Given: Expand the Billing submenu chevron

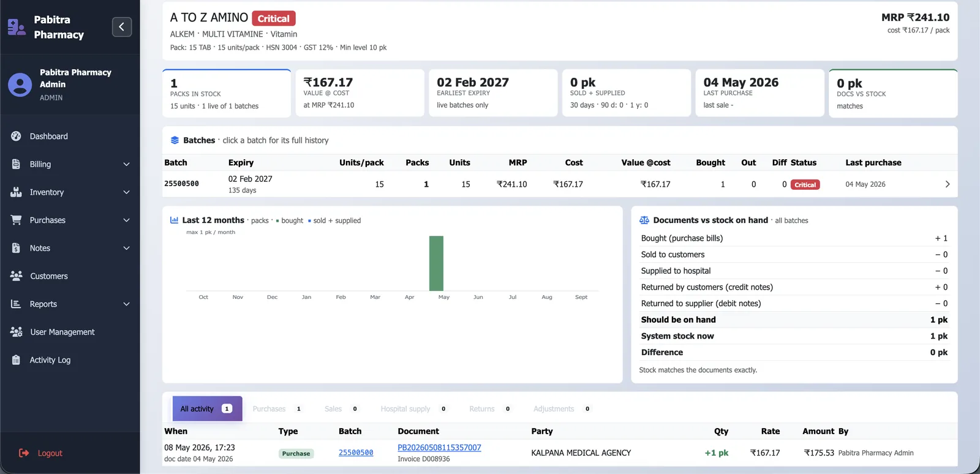Looking at the screenshot, I should (127, 164).
